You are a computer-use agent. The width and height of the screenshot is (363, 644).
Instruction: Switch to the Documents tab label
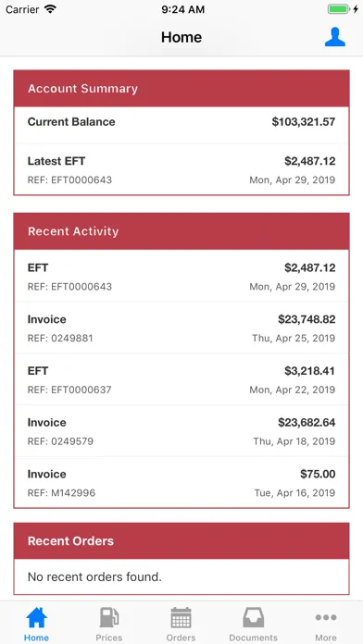click(x=253, y=638)
